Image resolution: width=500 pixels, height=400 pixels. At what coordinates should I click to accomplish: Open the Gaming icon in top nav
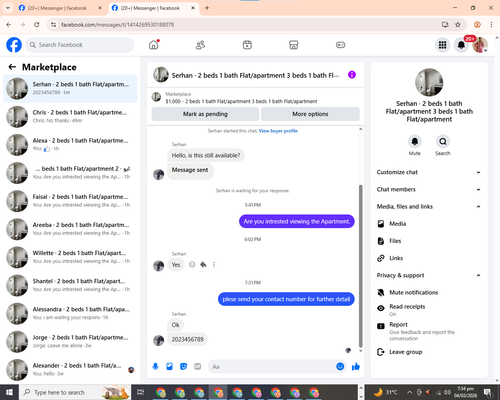(x=340, y=45)
